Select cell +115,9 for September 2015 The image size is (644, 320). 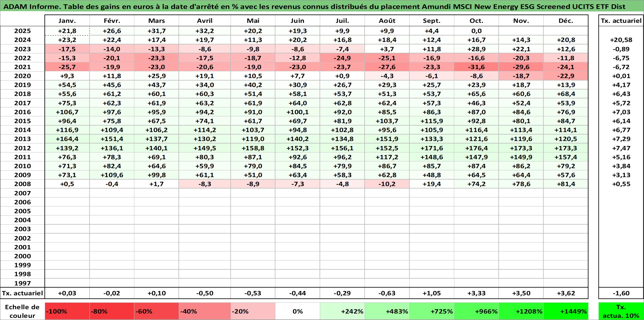432,121
